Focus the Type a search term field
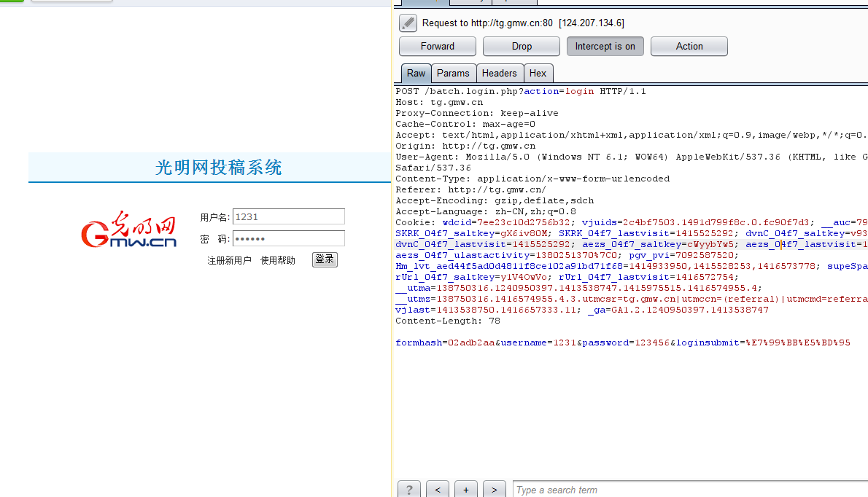 point(690,490)
